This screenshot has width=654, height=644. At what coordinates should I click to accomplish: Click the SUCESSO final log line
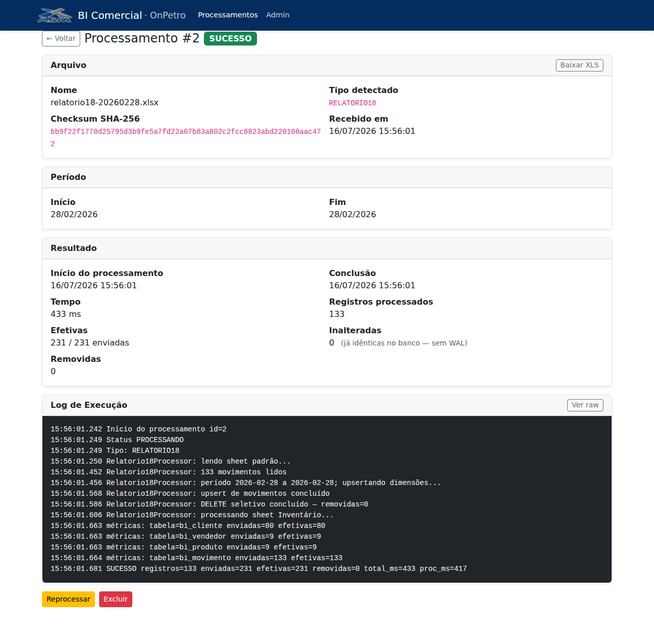pyautogui.click(x=259, y=568)
